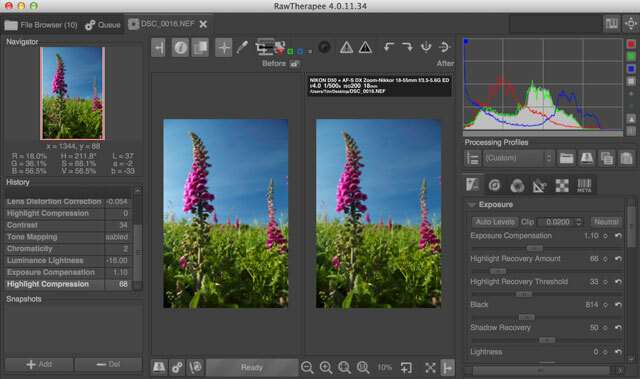Image resolution: width=640 pixels, height=379 pixels.
Task: Click navigator thumbnail preview
Action: coord(73,93)
